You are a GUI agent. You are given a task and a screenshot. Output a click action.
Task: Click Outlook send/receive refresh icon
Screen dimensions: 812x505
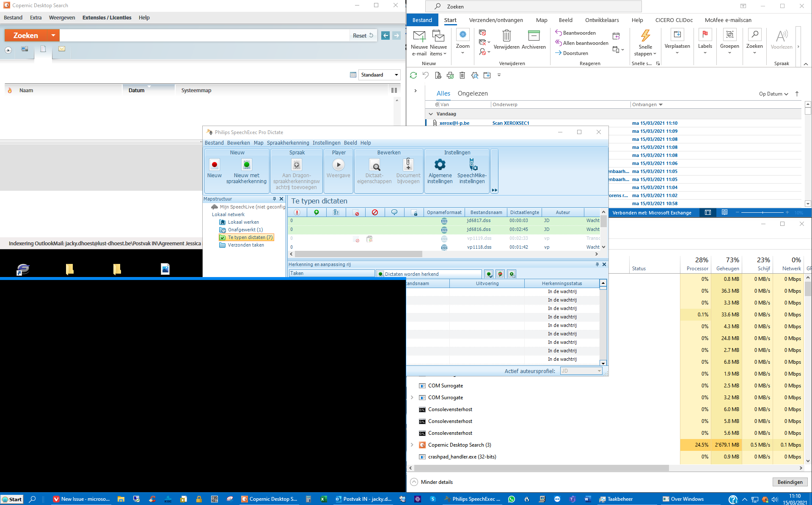[413, 75]
